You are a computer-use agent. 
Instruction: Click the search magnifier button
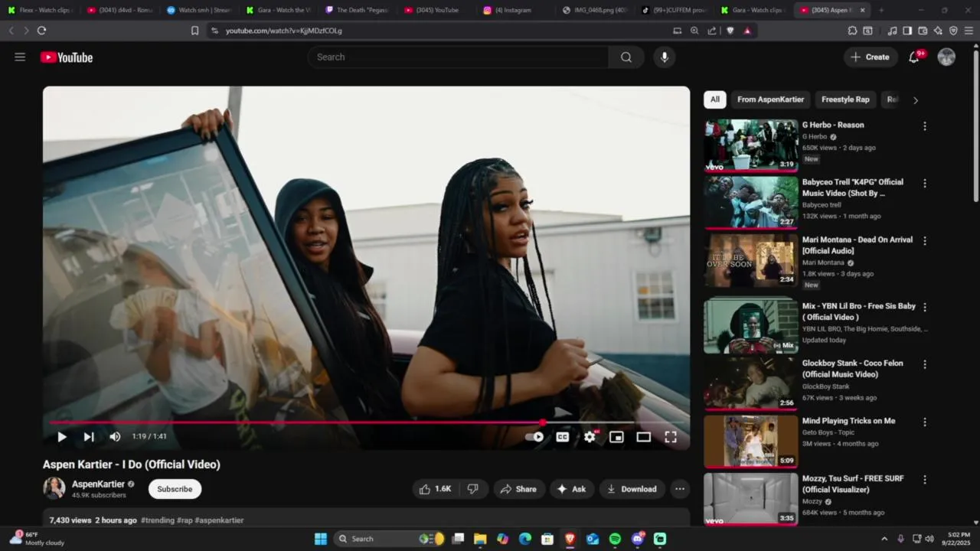(x=626, y=57)
